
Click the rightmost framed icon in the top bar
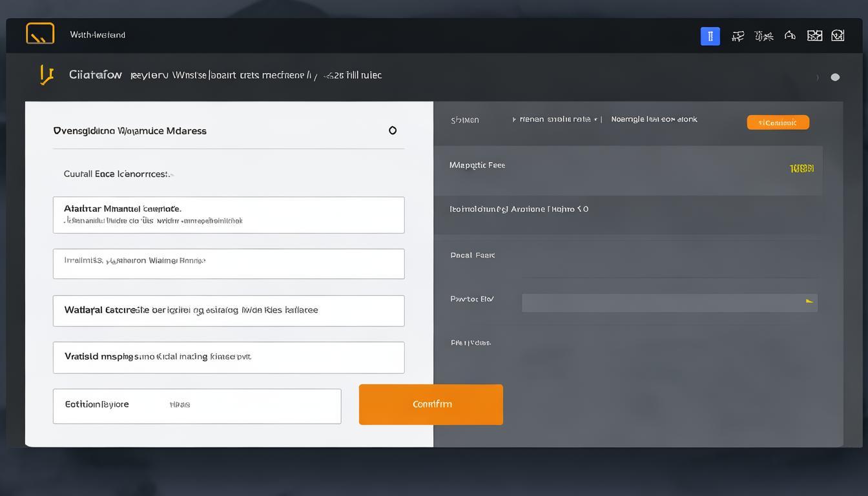click(x=838, y=36)
